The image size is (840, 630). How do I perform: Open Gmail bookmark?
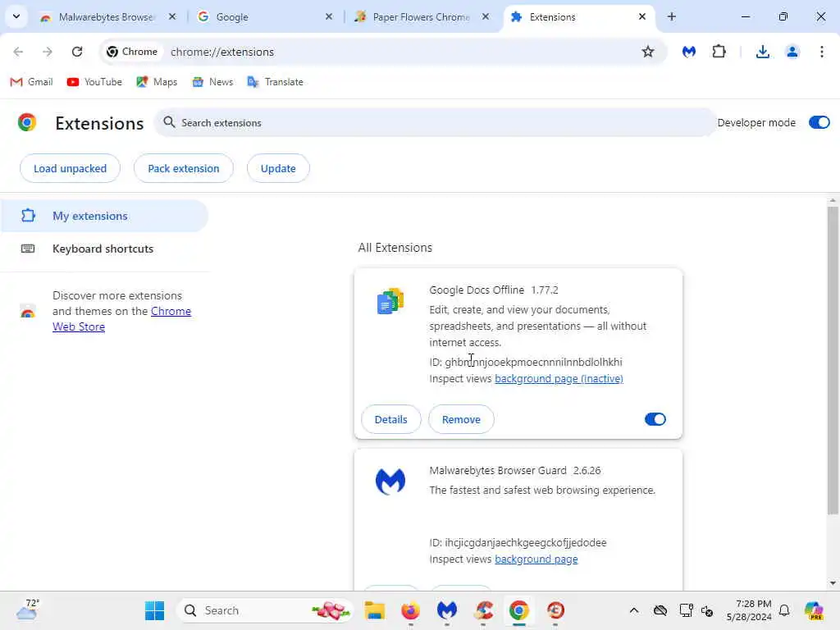click(x=32, y=82)
